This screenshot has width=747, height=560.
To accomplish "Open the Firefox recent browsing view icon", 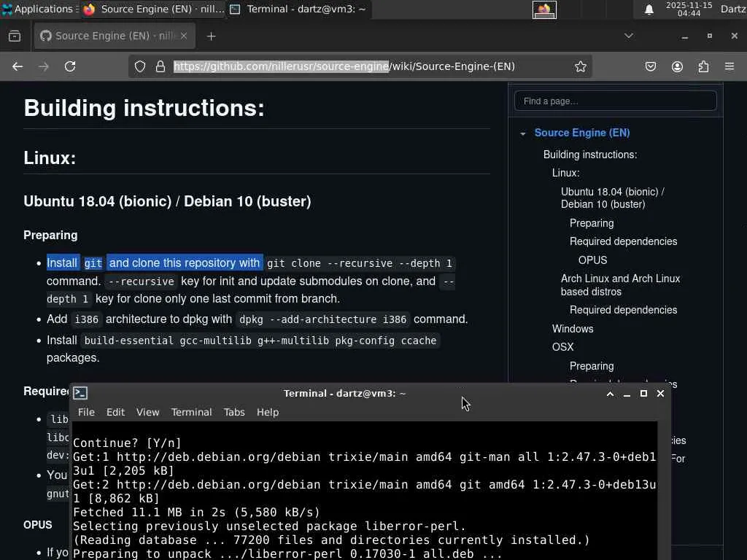I will 15,36.
